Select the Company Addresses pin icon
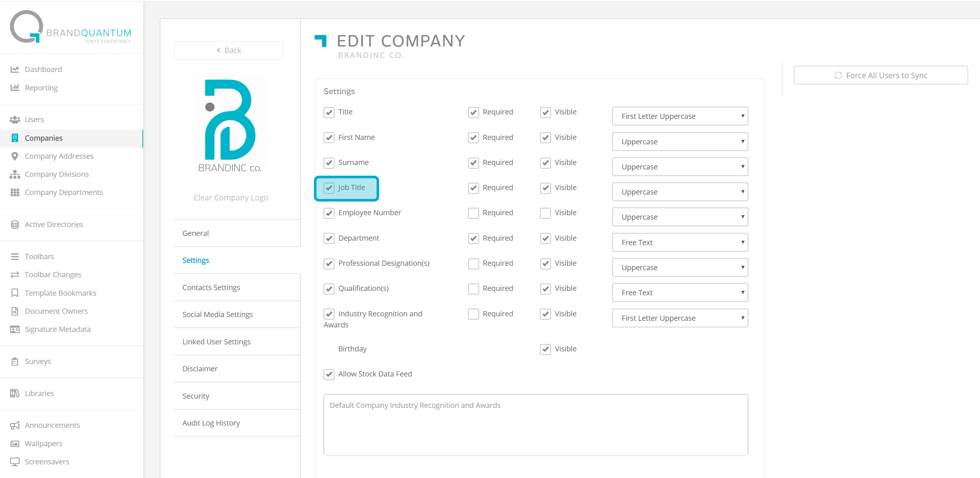Screen dimensions: 980x478 coord(14,156)
